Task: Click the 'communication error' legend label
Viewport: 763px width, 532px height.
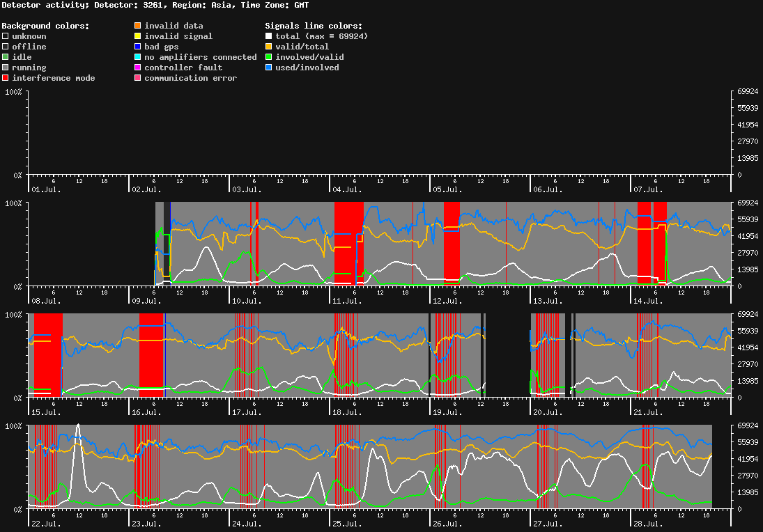Action: [x=191, y=78]
